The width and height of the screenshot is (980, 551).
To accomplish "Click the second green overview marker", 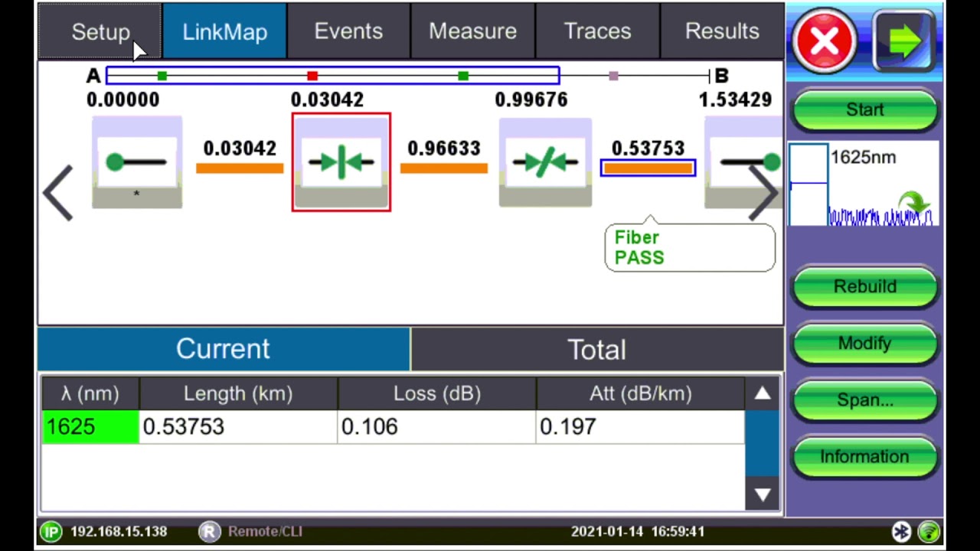I will pos(462,76).
